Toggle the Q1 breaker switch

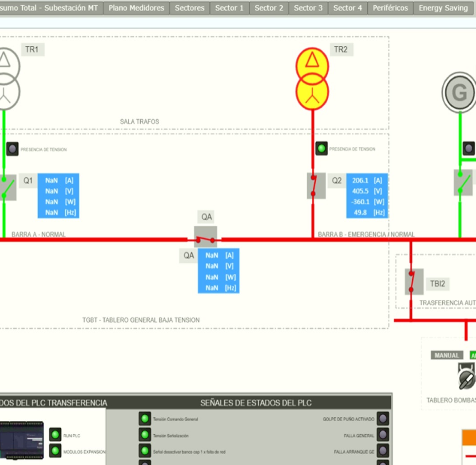[x=8, y=188]
